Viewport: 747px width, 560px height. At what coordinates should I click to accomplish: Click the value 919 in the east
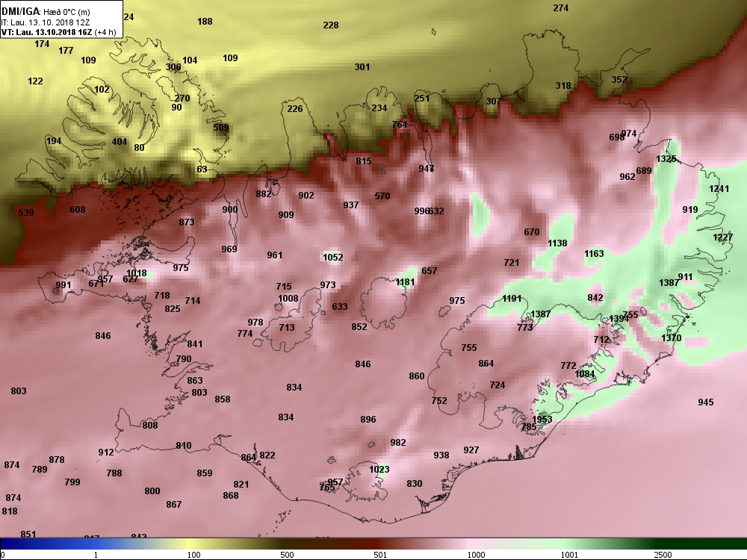[x=689, y=210]
